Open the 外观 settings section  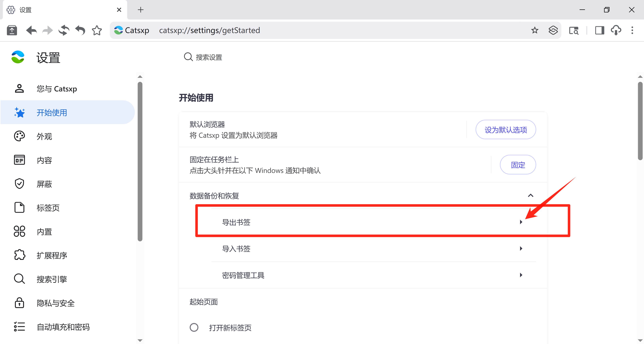44,136
